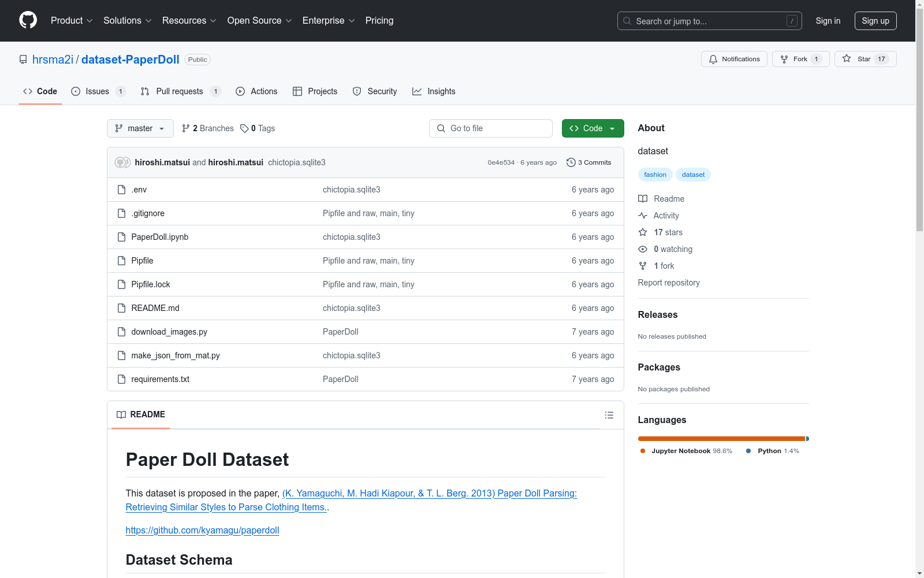This screenshot has width=924, height=578.
Task: Click the README.md file icon
Action: (121, 308)
